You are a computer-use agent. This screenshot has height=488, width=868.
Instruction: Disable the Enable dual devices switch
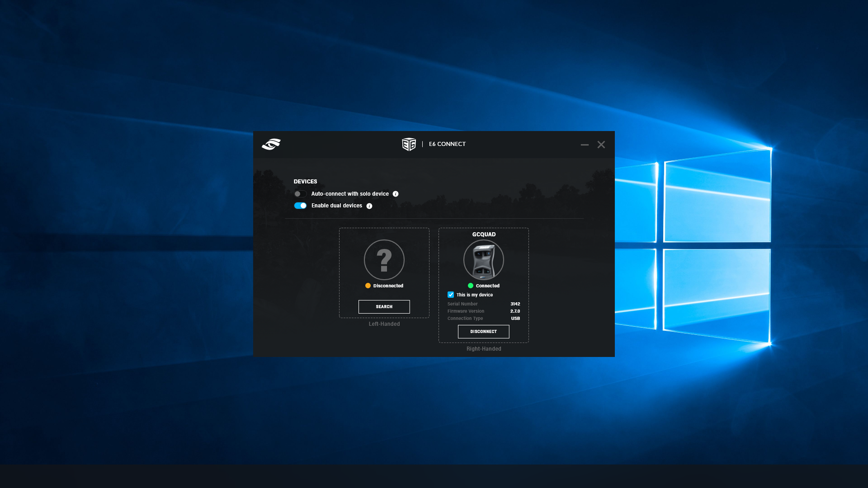click(x=300, y=206)
